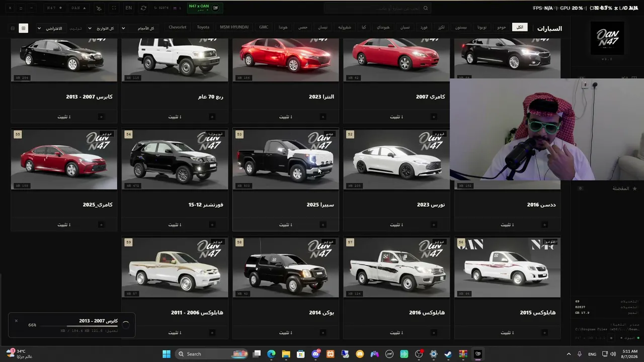Open the N47 x OAN profile badge
644x362 pixels.
[204, 8]
